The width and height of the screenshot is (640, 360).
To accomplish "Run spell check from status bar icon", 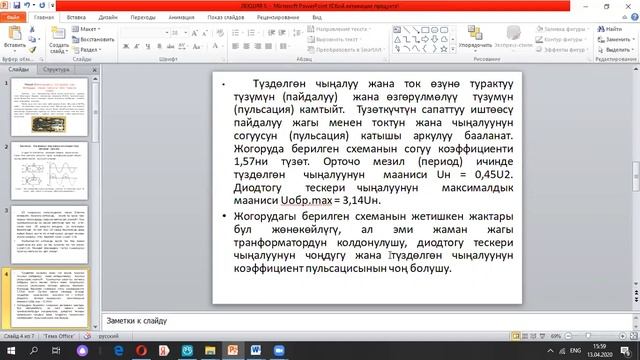I will [87, 336].
